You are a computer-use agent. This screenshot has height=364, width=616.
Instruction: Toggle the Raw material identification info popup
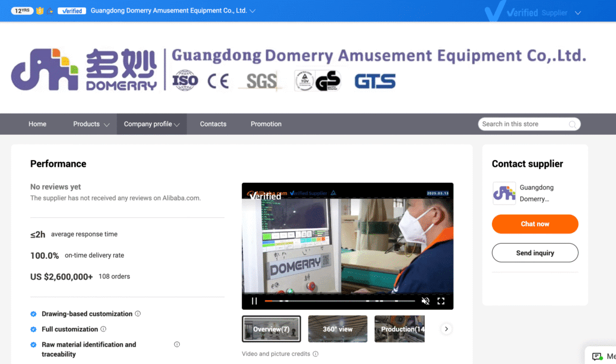coord(176,343)
